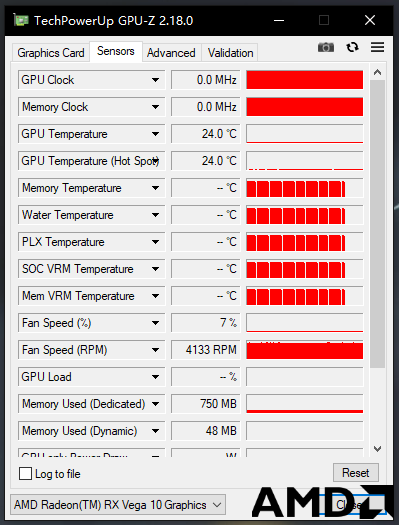Click the GPU Temperature value field
399x525 pixels.
[206, 134]
